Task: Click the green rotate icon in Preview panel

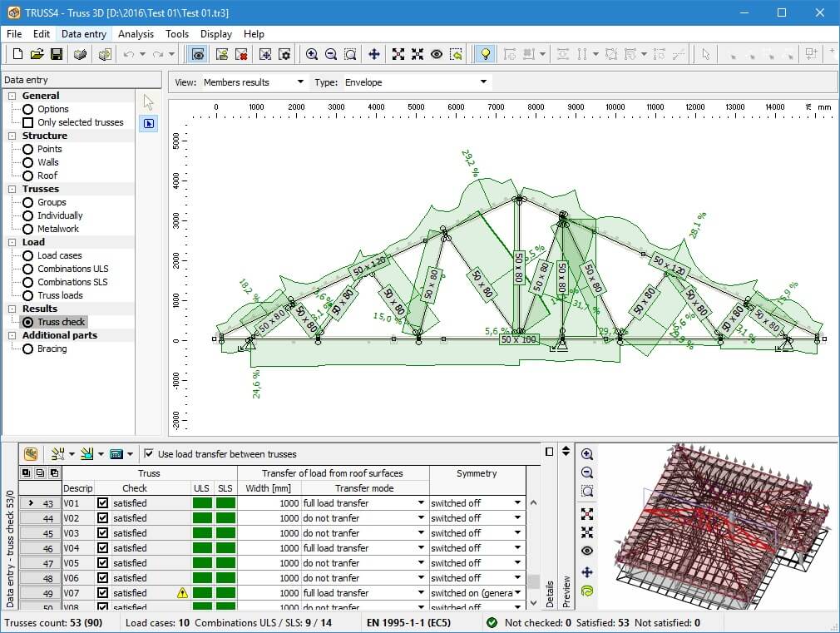Action: pos(587,591)
